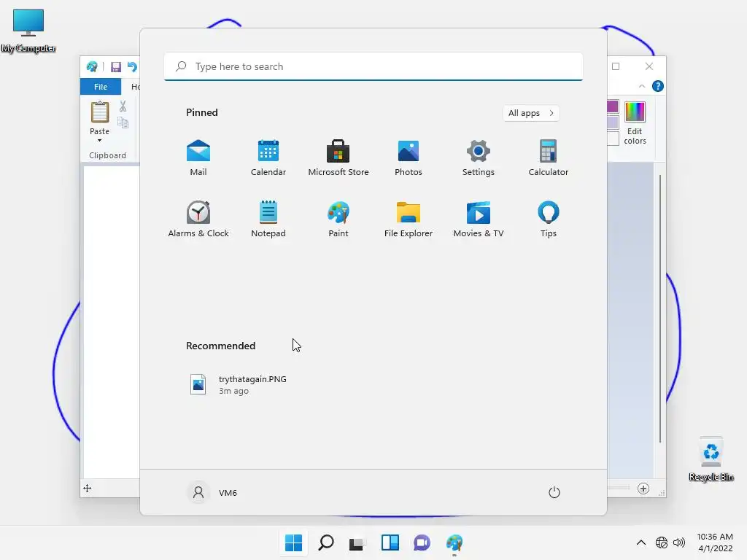Open File Explorer from pinned apps

click(x=409, y=219)
